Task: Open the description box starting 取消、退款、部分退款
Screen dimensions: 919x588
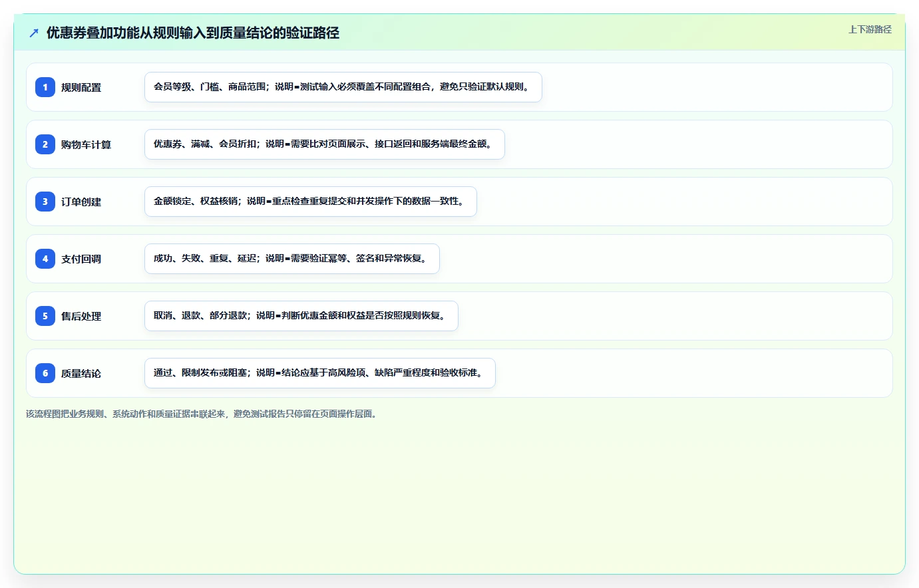Action: (301, 316)
